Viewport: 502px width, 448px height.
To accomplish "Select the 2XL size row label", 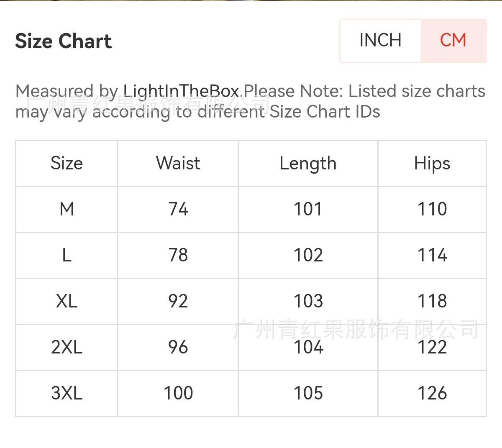I will [x=67, y=347].
